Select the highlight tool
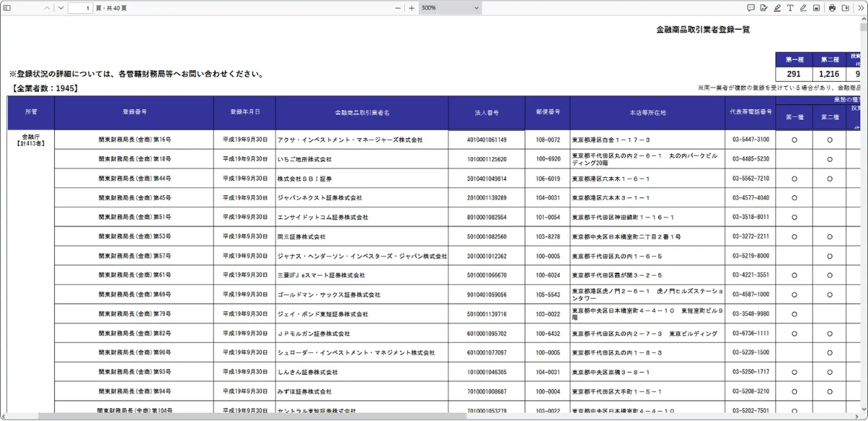This screenshot has width=868, height=421. pyautogui.click(x=777, y=8)
